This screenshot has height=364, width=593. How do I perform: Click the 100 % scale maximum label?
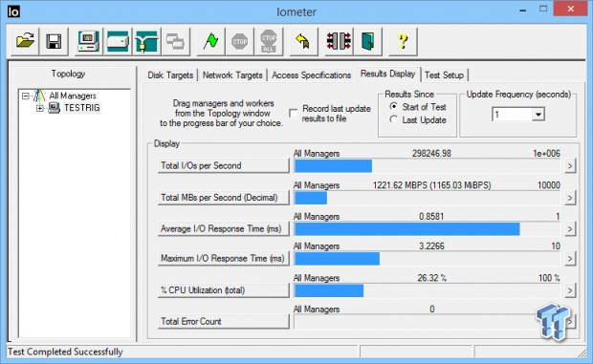(549, 278)
